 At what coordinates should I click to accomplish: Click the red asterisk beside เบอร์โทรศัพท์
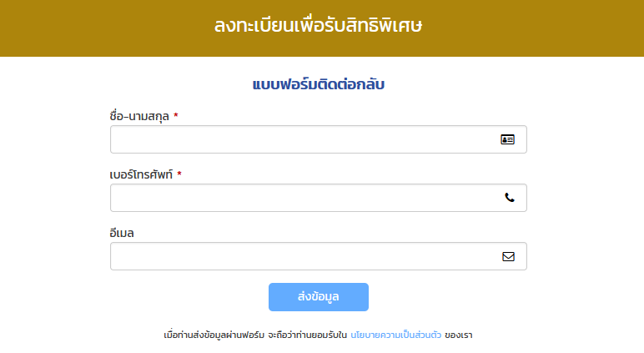point(179,174)
